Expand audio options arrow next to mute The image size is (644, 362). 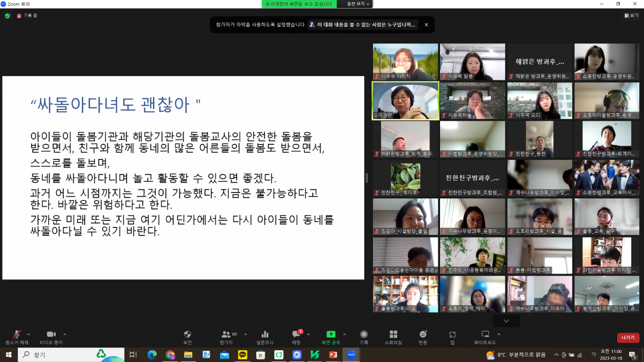29,334
